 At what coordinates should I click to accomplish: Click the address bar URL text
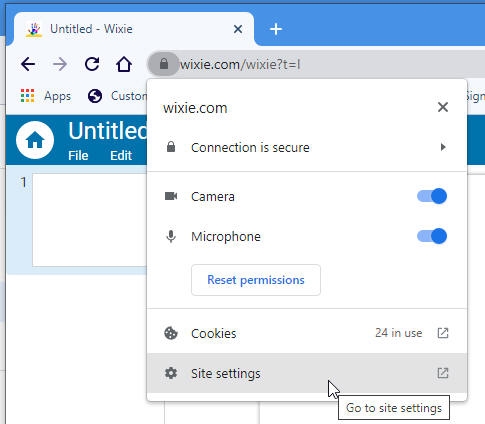(240, 64)
